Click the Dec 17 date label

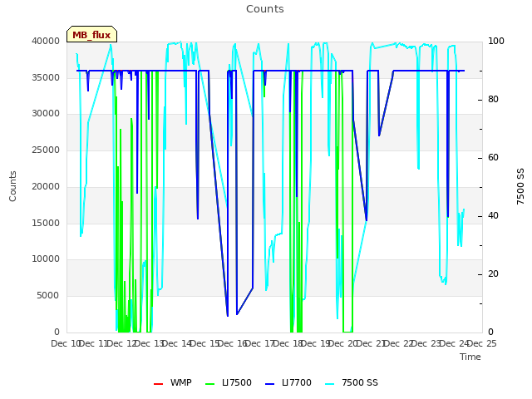(260, 343)
